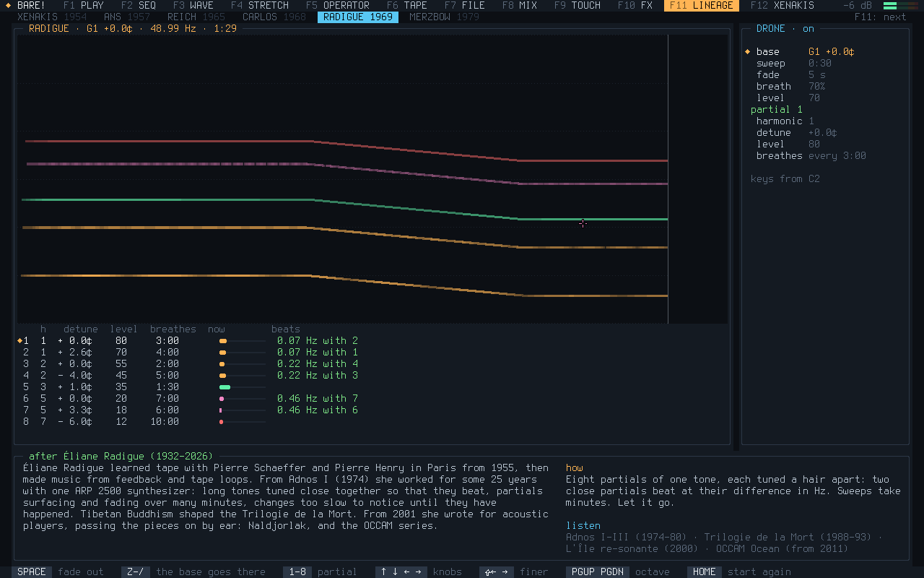Image resolution: width=924 pixels, height=578 pixels.
Task: Switch to the REICH 1965 tab
Action: [x=196, y=17]
